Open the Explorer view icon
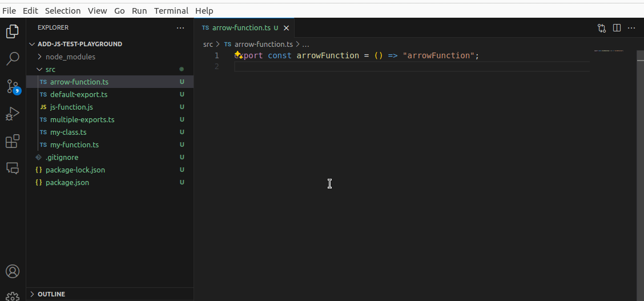 (13, 31)
